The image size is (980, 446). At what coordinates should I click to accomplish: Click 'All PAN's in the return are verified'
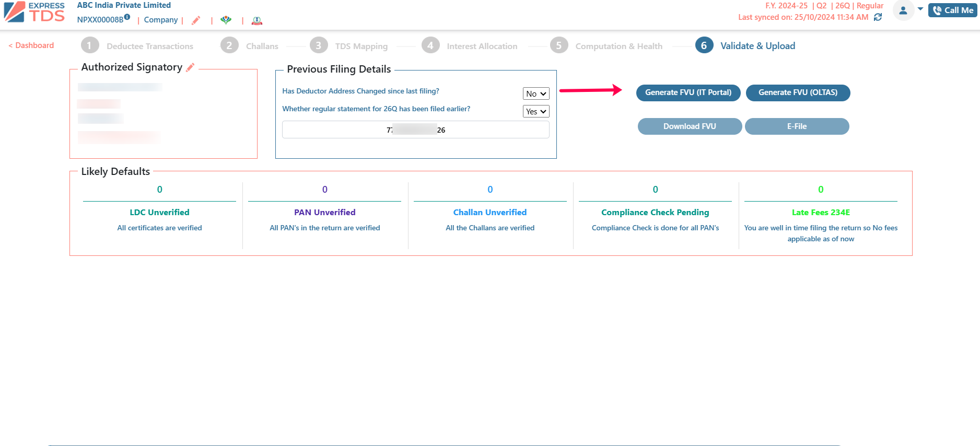point(324,228)
